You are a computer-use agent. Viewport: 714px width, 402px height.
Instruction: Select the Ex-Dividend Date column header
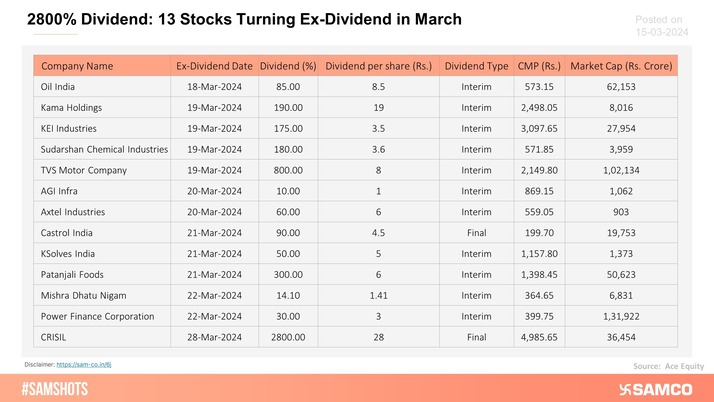click(x=214, y=66)
